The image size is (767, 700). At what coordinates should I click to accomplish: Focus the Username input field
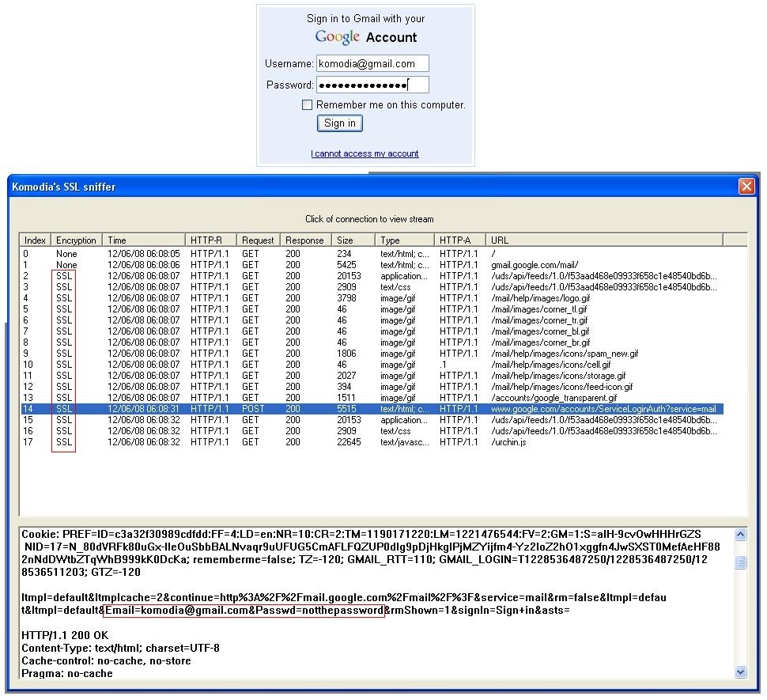372,64
